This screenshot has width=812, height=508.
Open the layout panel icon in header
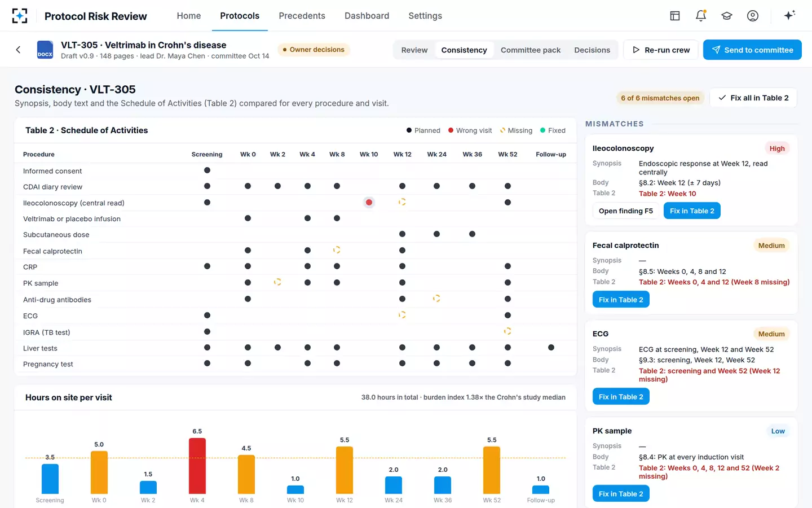click(x=674, y=16)
